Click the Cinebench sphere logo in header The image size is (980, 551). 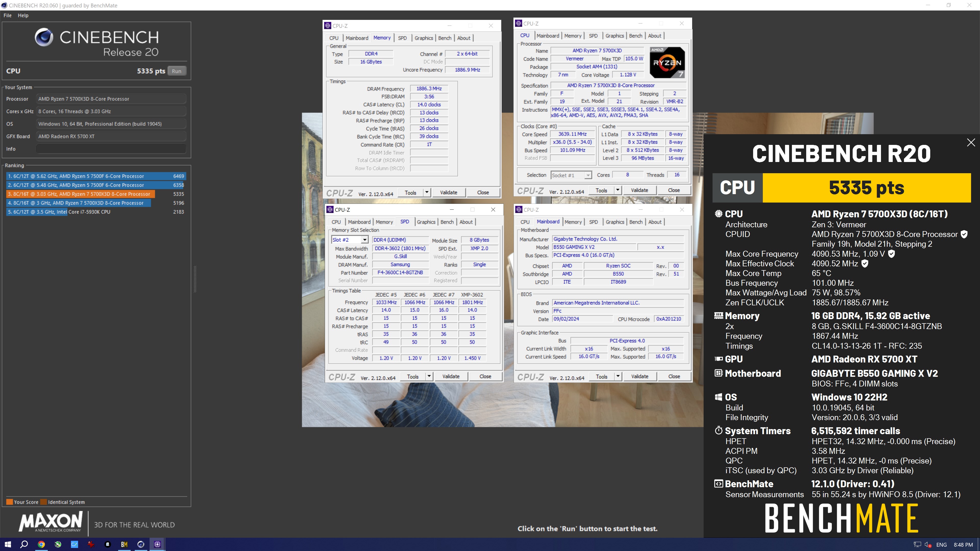coord(44,37)
